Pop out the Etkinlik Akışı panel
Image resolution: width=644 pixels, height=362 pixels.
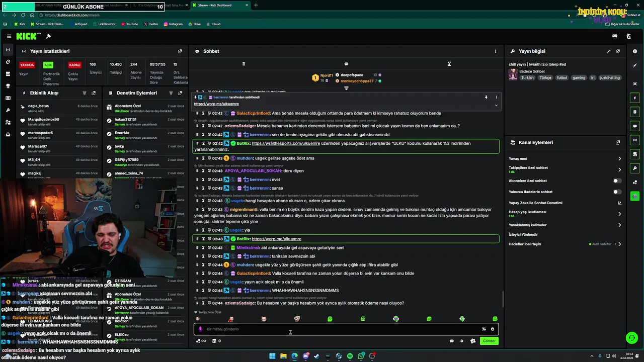click(x=94, y=93)
